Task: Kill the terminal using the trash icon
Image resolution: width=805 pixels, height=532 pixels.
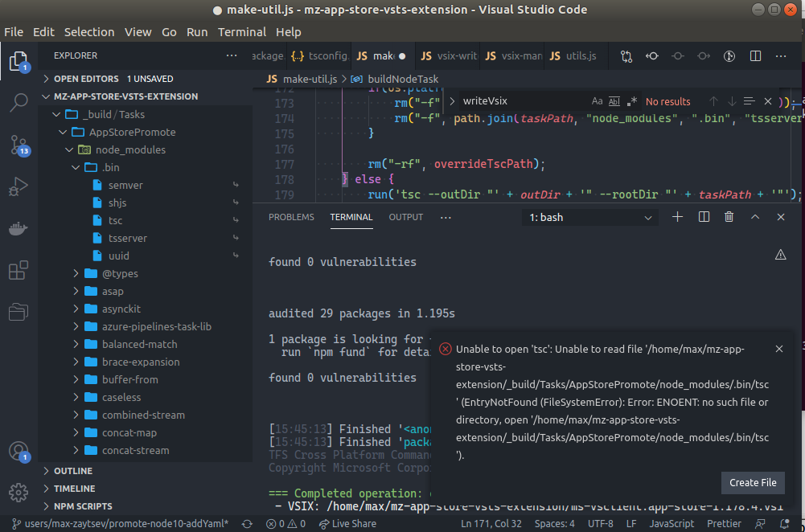Action: pos(729,216)
